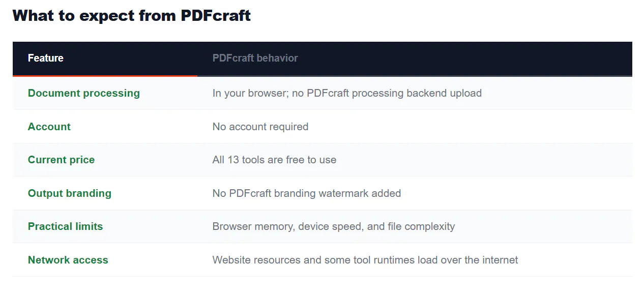Select the 'PDFcraft behavior' column header
644x292 pixels.
click(255, 58)
